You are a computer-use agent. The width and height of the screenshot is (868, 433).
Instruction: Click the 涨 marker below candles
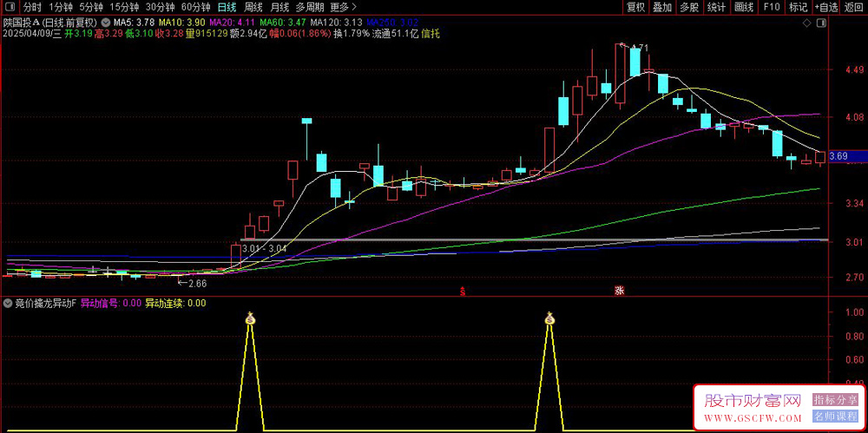619,291
